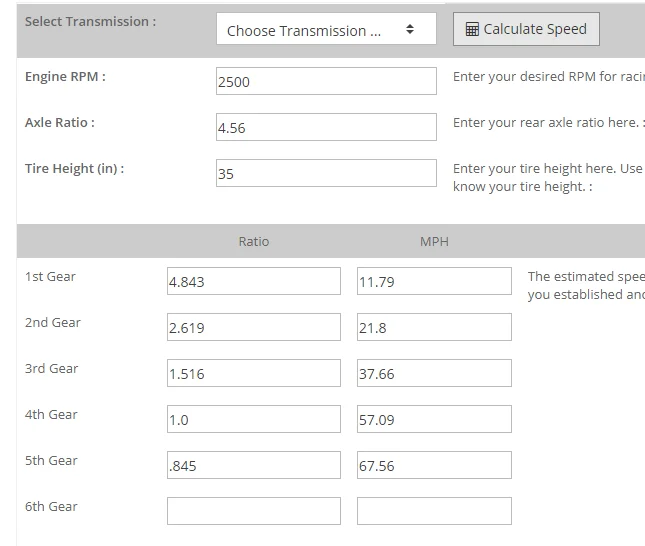Select the 2nd Gear ratio field

point(254,327)
